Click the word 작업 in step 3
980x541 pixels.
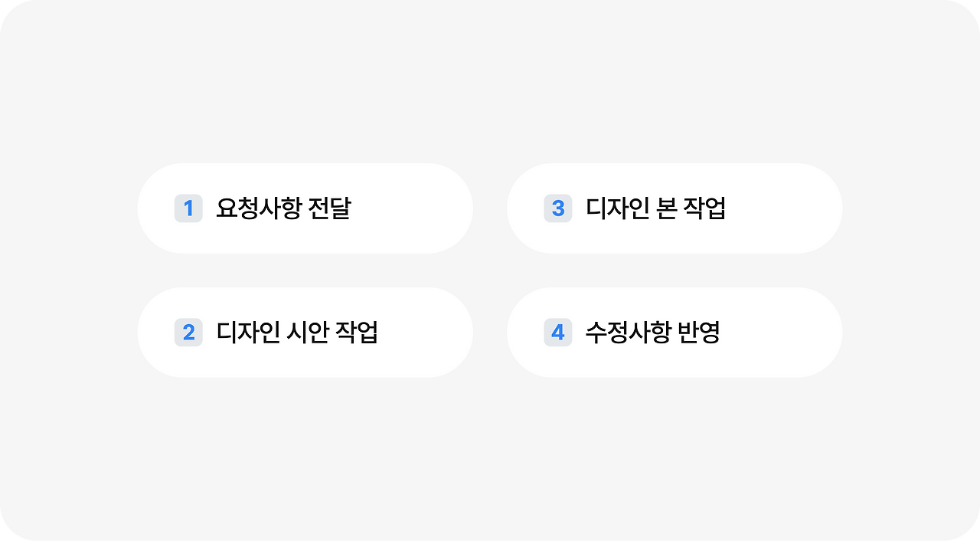705,208
